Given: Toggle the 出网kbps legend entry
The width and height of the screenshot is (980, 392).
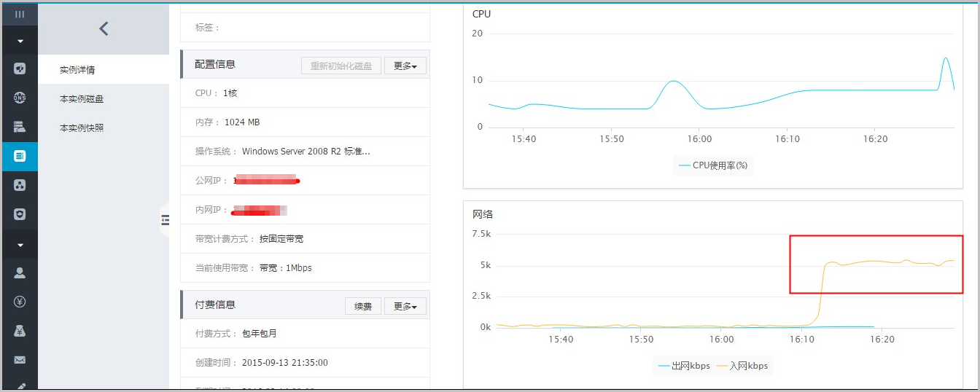Looking at the screenshot, I should (x=684, y=366).
